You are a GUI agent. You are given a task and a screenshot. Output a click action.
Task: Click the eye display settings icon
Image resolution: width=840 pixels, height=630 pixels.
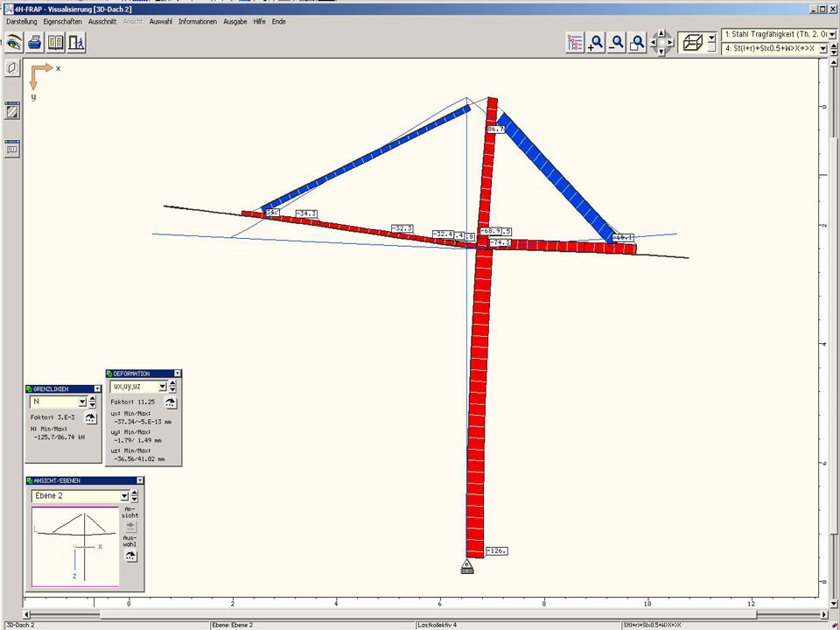click(14, 41)
